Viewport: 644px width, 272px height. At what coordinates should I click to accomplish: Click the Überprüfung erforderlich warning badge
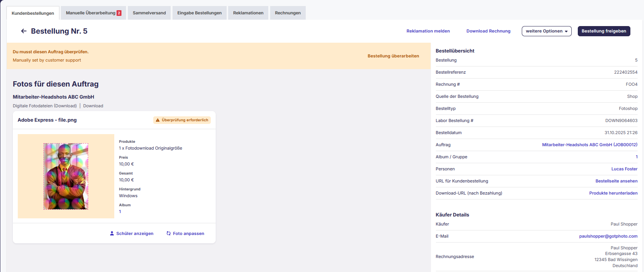pyautogui.click(x=182, y=120)
